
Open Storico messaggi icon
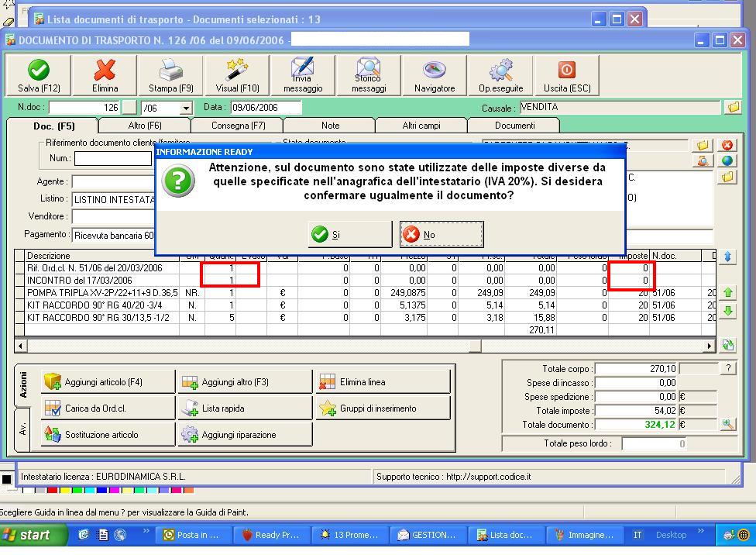369,67
